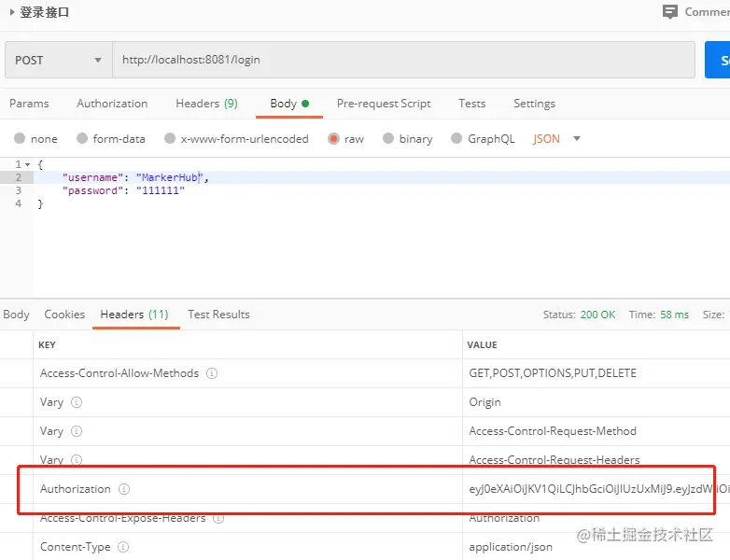Expand the 登录接口 request title triangle
This screenshot has width=730, height=560.
[x=12, y=12]
